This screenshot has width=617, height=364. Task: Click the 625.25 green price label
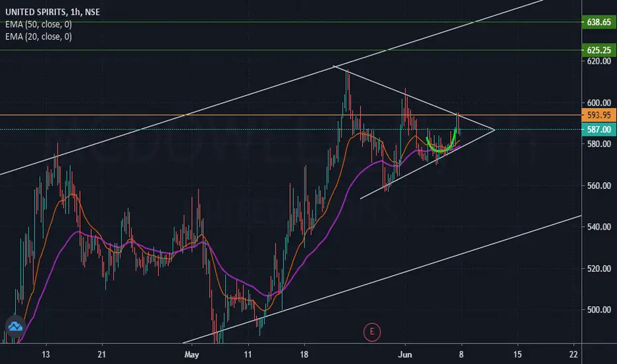tap(598, 50)
